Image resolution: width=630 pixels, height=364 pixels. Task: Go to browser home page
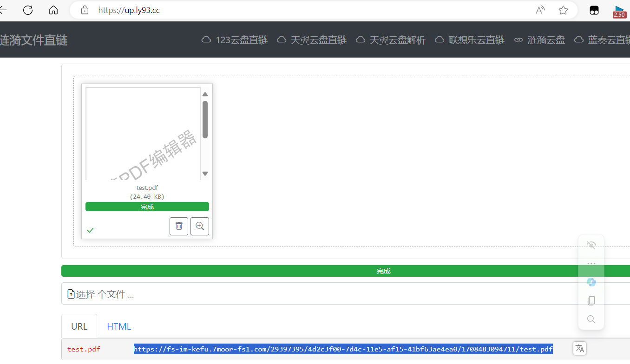[53, 10]
